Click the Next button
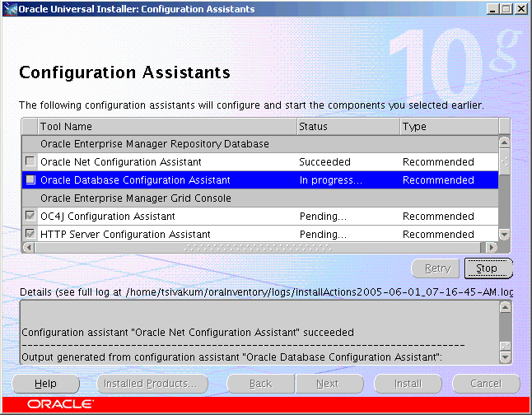The width and height of the screenshot is (532, 415). (329, 384)
